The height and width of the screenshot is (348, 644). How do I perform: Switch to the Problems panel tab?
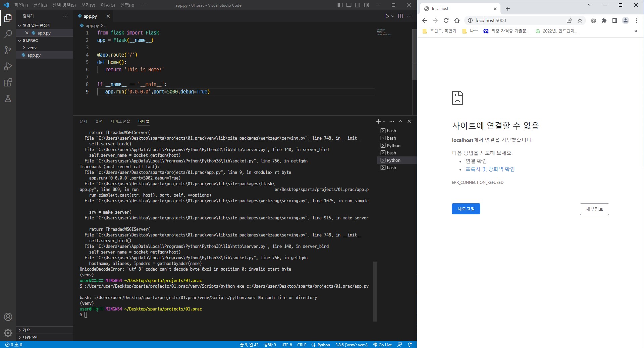(x=84, y=121)
